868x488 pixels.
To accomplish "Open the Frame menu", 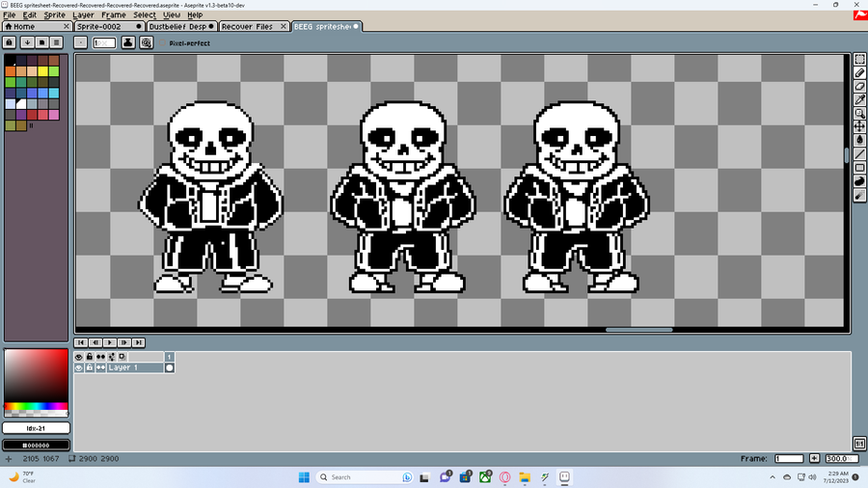I will coord(114,14).
